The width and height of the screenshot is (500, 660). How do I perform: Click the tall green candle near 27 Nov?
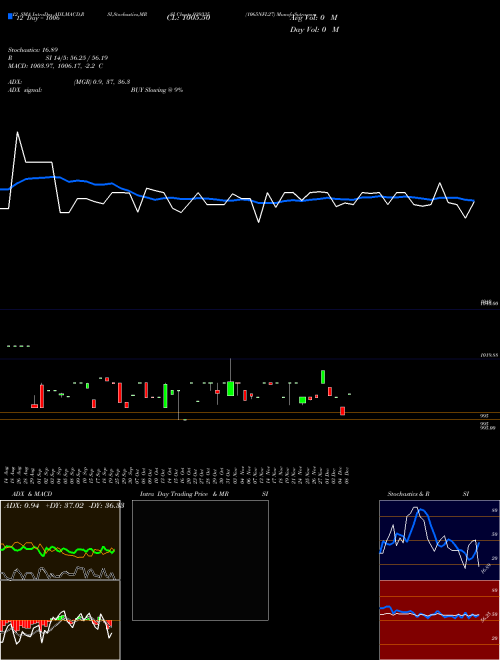pos(323,377)
